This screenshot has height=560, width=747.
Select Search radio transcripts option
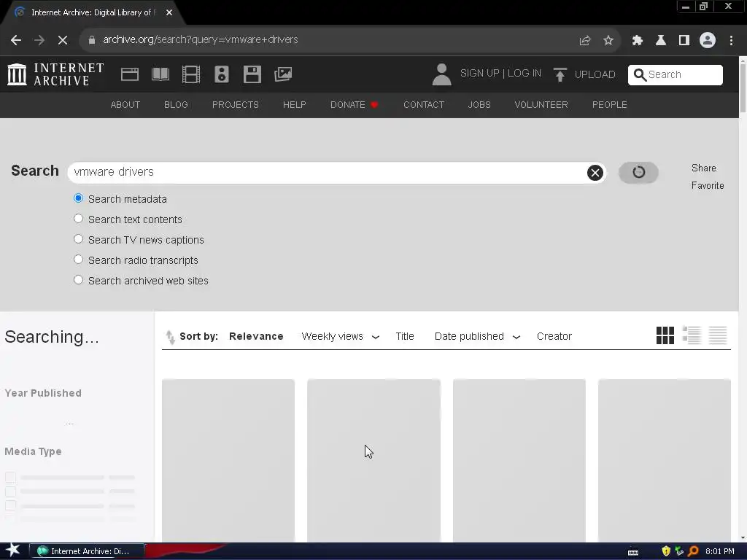pos(78,260)
